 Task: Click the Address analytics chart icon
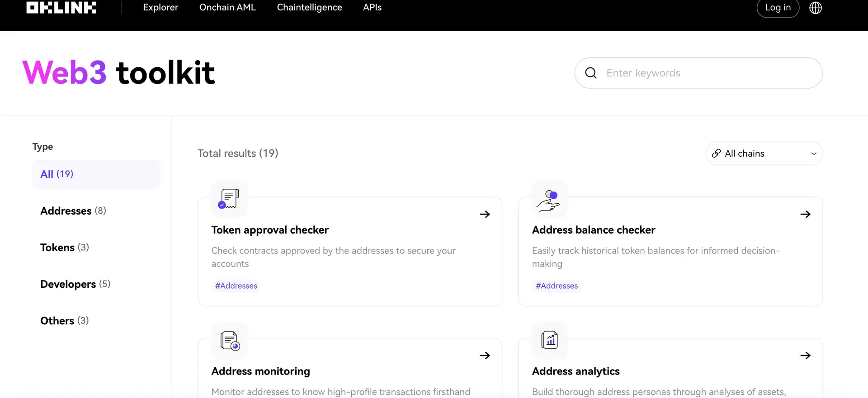pyautogui.click(x=549, y=340)
